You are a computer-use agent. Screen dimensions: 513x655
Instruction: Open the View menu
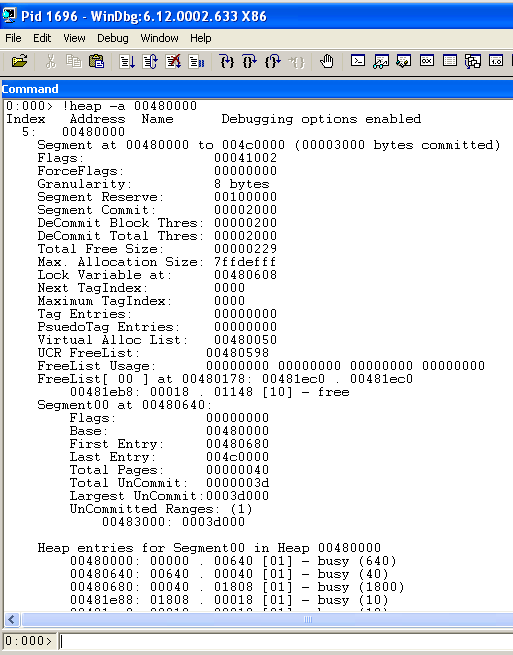point(74,38)
